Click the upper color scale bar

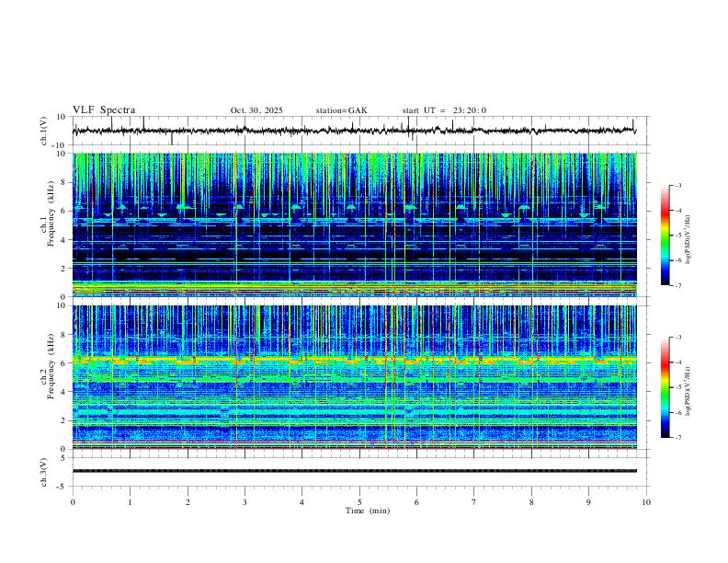[x=665, y=236]
